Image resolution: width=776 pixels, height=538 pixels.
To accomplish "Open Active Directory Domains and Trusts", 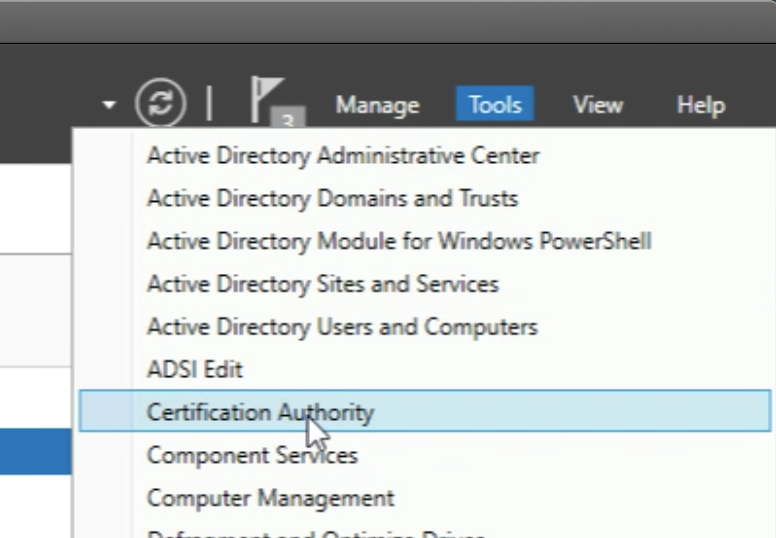I will pyautogui.click(x=332, y=198).
